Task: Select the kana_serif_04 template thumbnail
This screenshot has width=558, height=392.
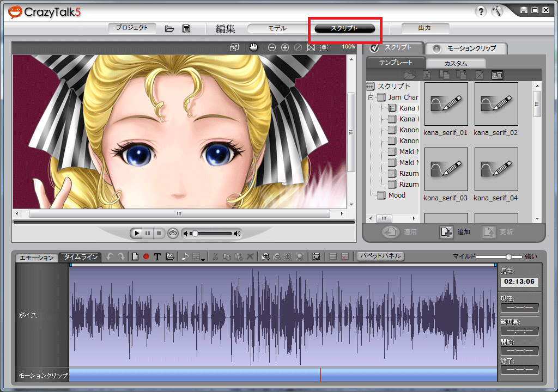Action: pos(496,169)
